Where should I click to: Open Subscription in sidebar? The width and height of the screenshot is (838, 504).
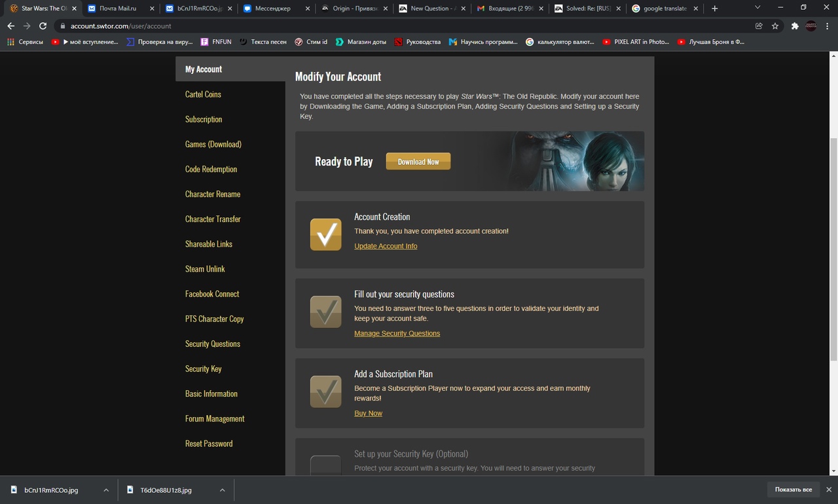[204, 119]
